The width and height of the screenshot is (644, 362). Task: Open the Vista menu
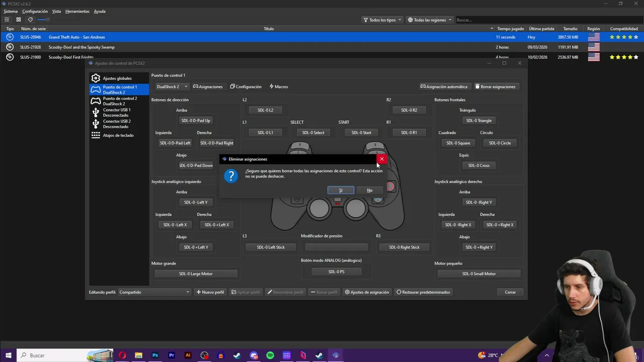56,11
